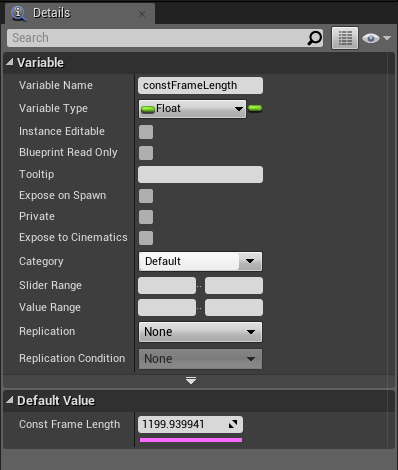Toggle the Blueprint Read Only checkbox

point(146,153)
